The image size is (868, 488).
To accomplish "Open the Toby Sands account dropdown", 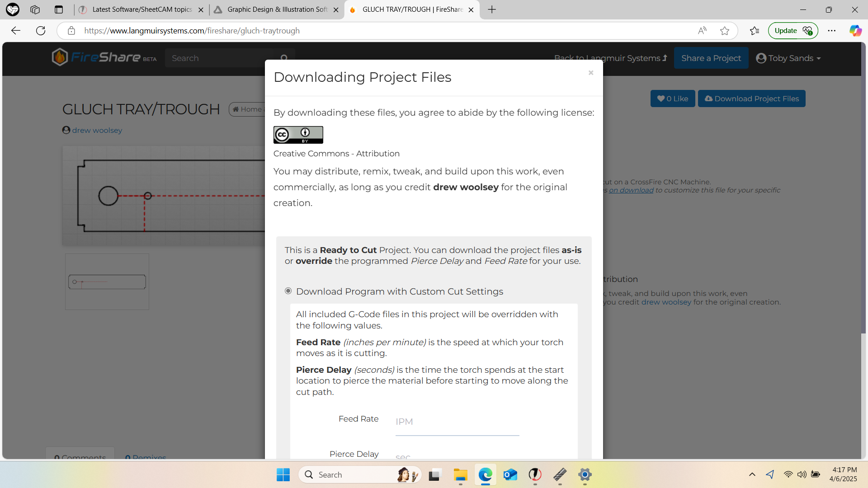I will click(788, 58).
